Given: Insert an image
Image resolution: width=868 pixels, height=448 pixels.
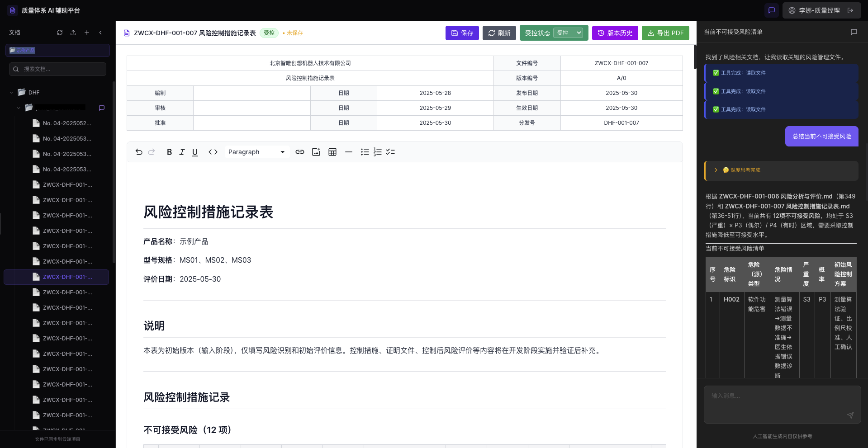Looking at the screenshot, I should click(x=316, y=152).
